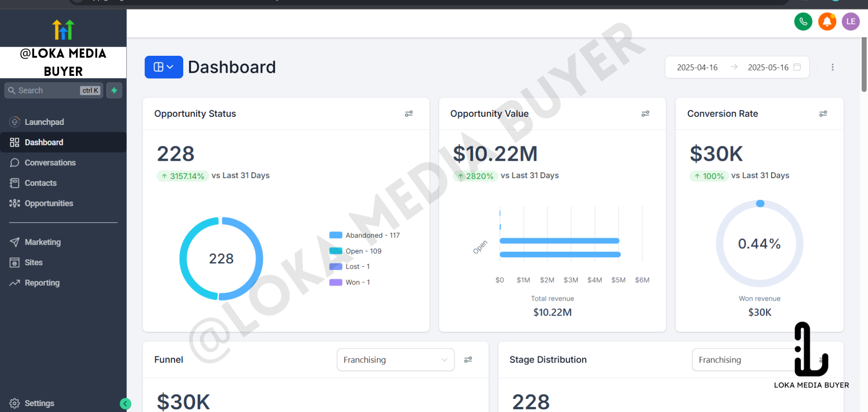Viewport: 868px width, 412px height.
Task: Click the LE user avatar
Action: tap(850, 21)
